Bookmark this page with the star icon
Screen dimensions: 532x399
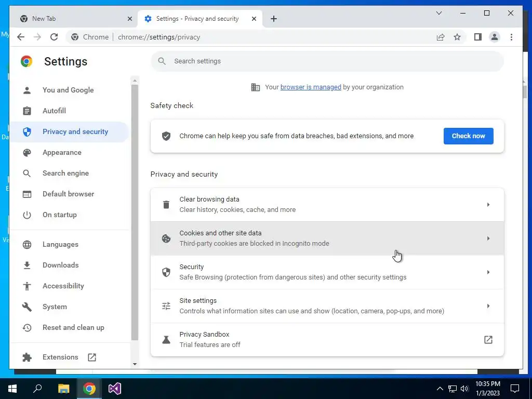tap(457, 37)
